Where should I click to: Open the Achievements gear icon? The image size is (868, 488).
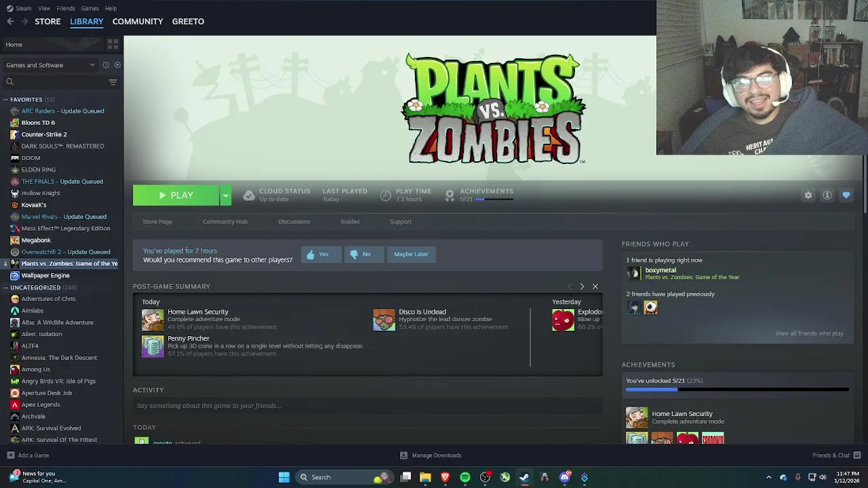pyautogui.click(x=449, y=195)
